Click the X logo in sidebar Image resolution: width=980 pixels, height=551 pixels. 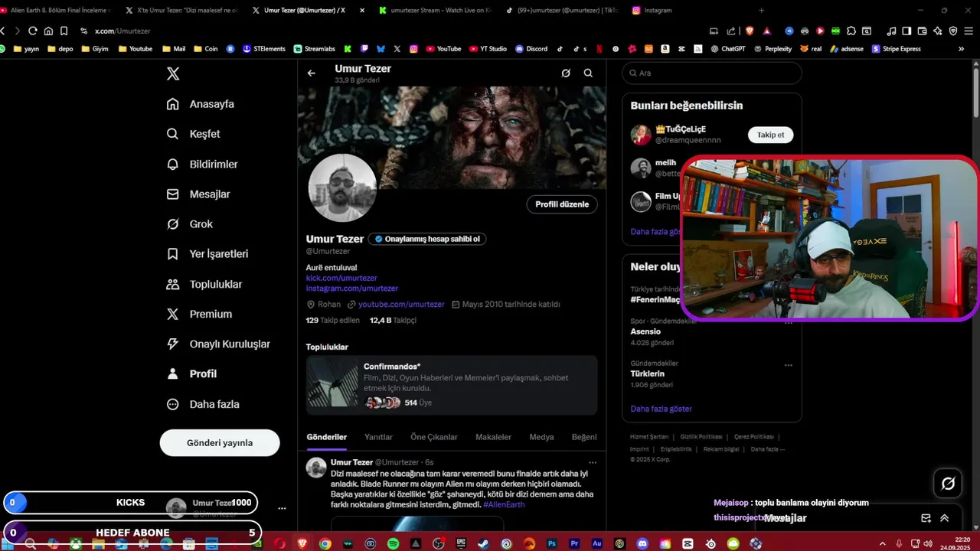[x=173, y=74]
